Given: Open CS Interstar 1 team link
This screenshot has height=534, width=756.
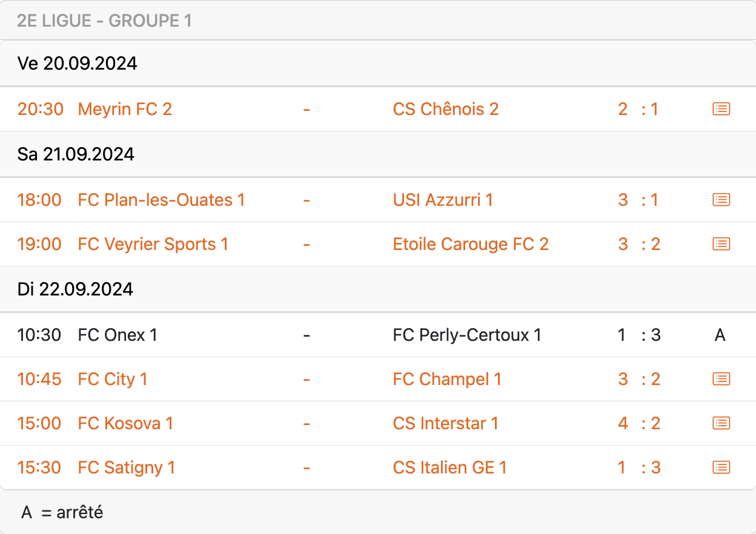Looking at the screenshot, I should point(445,423).
